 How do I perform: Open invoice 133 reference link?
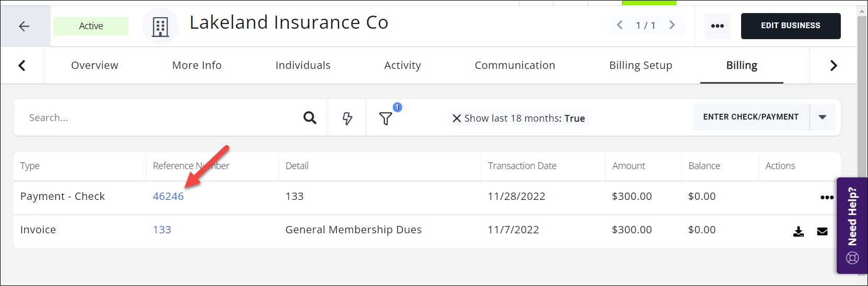pyautogui.click(x=162, y=230)
